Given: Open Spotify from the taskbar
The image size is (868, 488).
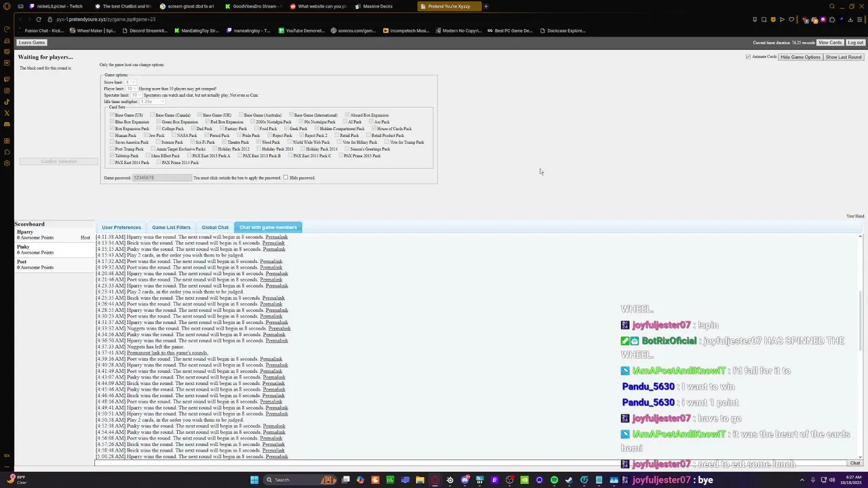Looking at the screenshot, I should [x=554, y=480].
